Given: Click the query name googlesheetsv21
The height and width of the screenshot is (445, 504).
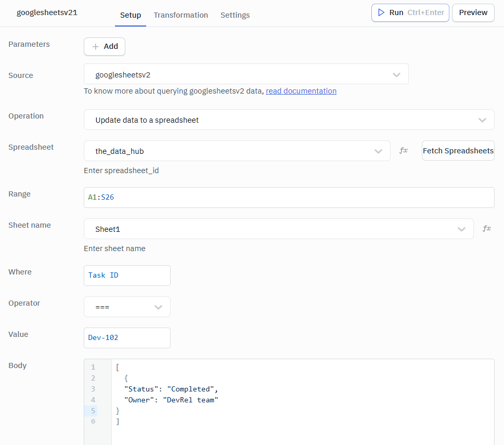Looking at the screenshot, I should [x=47, y=12].
